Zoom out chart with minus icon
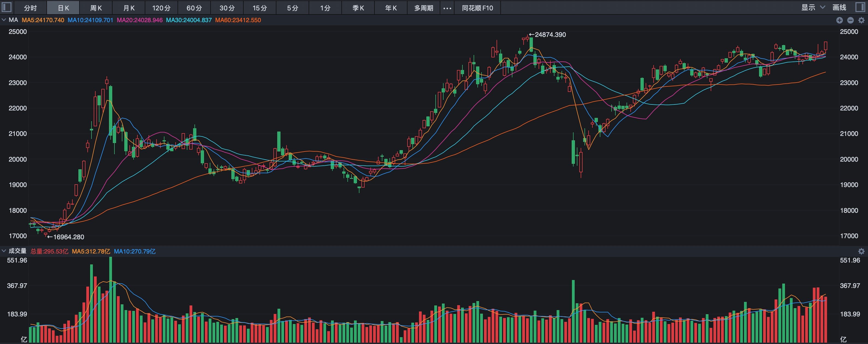 (x=850, y=20)
